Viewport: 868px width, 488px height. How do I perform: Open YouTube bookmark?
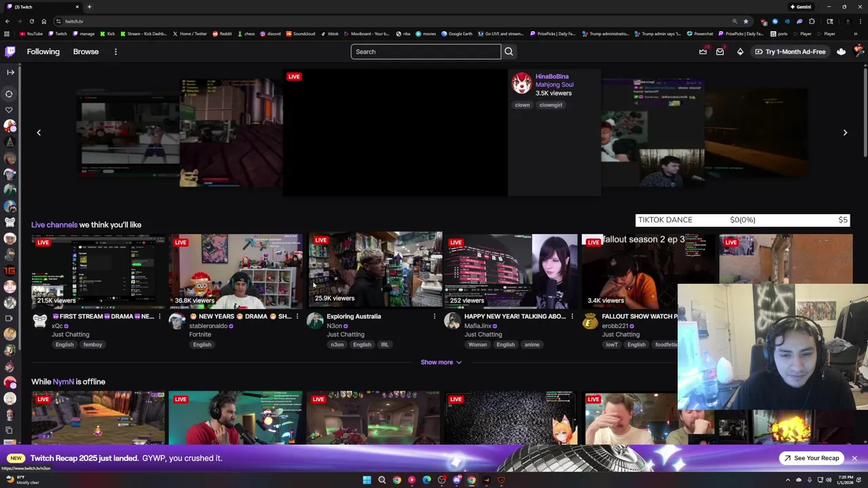point(31,33)
